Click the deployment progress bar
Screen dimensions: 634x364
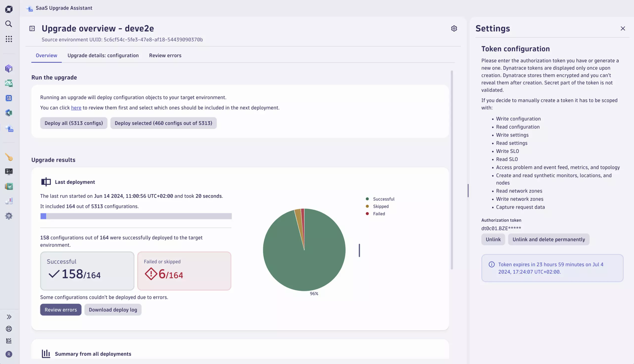[136, 216]
